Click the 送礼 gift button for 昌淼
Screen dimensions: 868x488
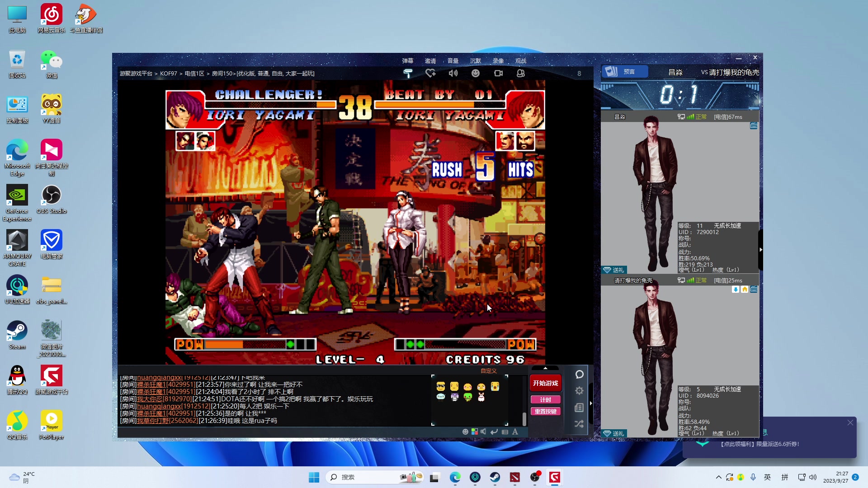(x=614, y=270)
